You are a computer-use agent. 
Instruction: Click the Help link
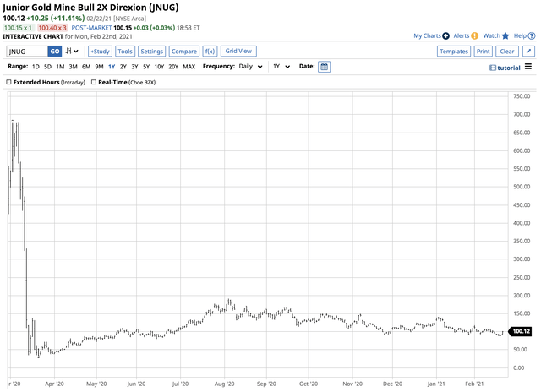[520, 35]
